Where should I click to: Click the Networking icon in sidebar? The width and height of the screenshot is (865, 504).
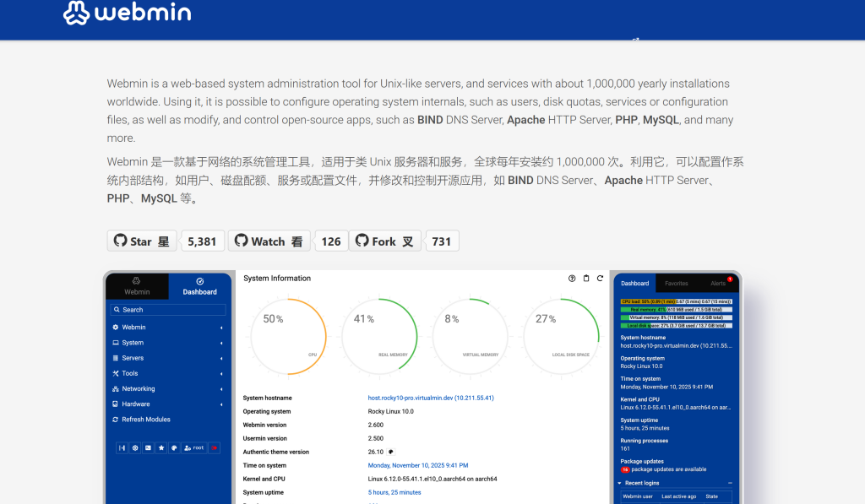[x=115, y=389]
